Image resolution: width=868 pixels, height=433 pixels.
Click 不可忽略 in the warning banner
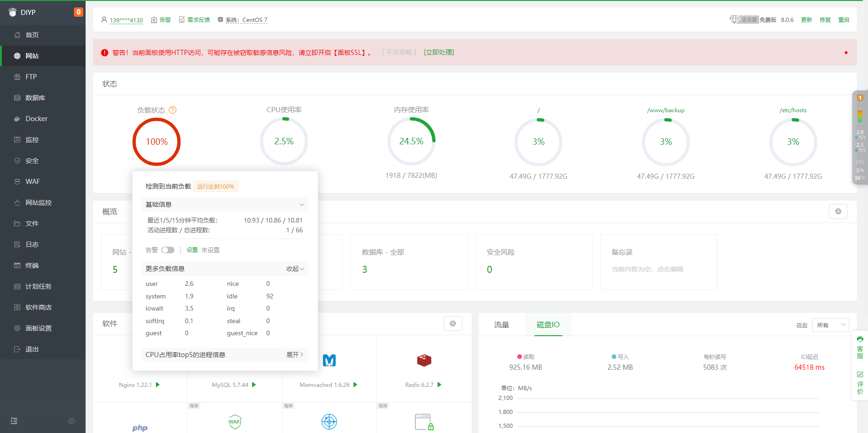(399, 52)
